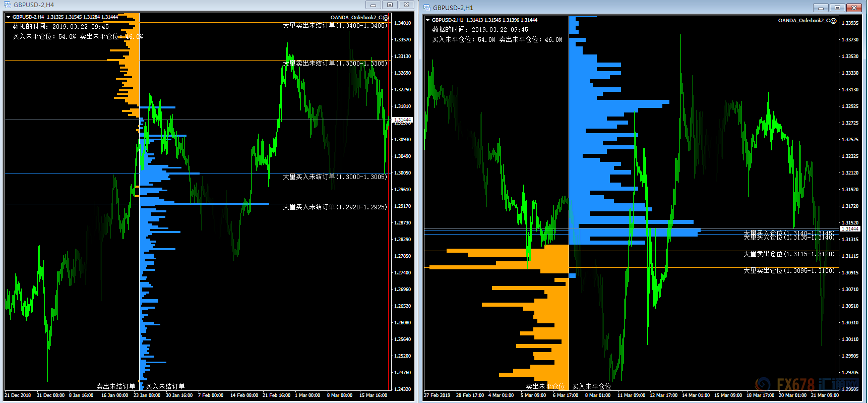Click 1.24320 on H4 price scale
The width and height of the screenshot is (868, 403).
[402, 389]
